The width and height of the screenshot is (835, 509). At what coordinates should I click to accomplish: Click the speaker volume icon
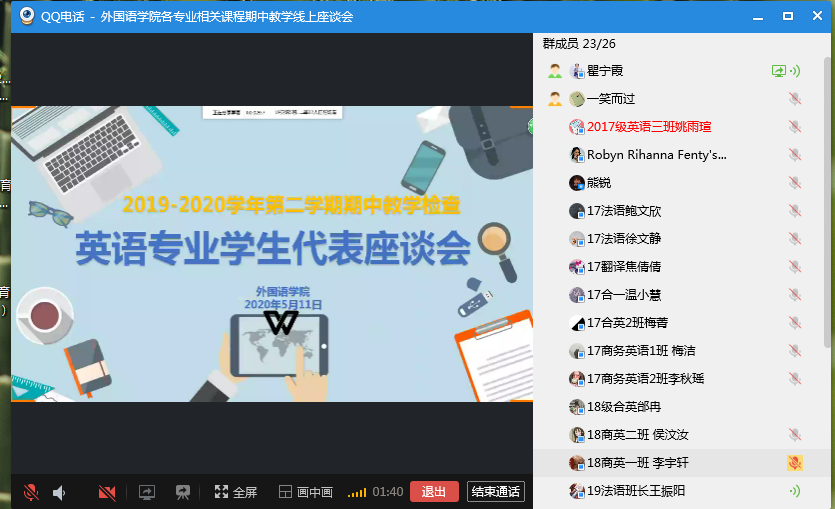[59, 492]
